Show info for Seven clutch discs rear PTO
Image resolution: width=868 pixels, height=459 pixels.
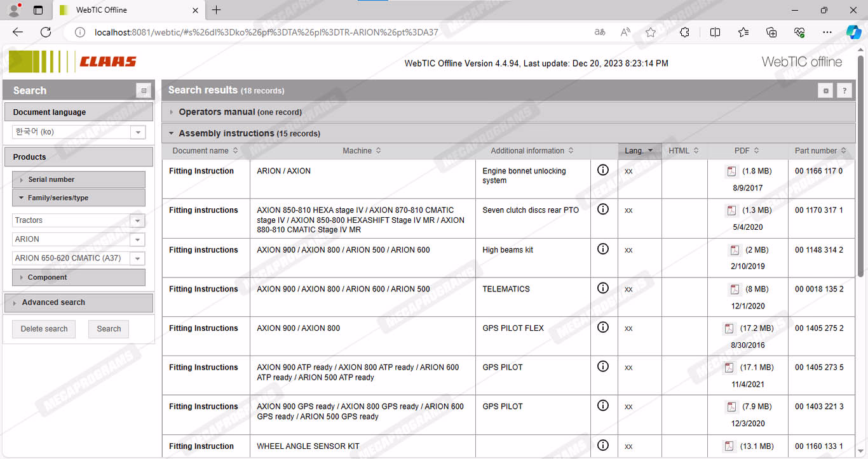pos(603,210)
